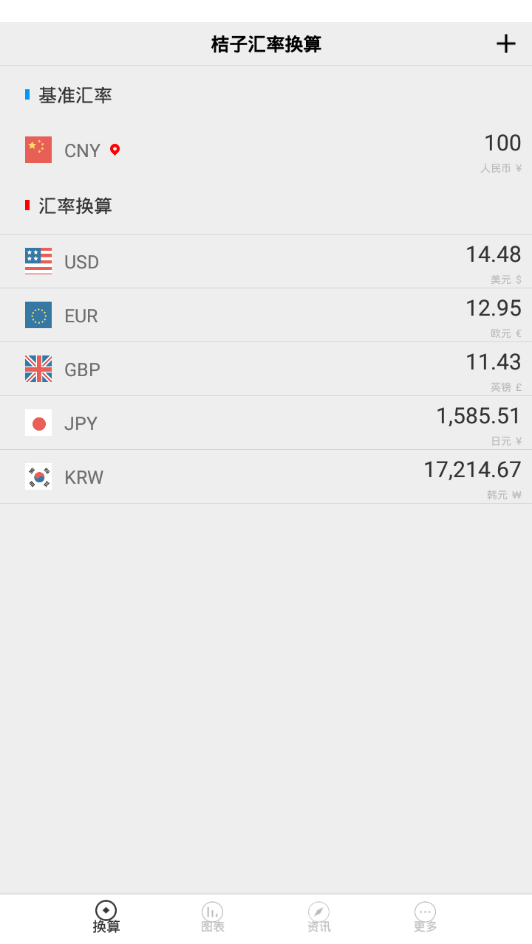The height and width of the screenshot is (944, 532).
Task: Open the 更多 more tab
Action: click(x=425, y=918)
